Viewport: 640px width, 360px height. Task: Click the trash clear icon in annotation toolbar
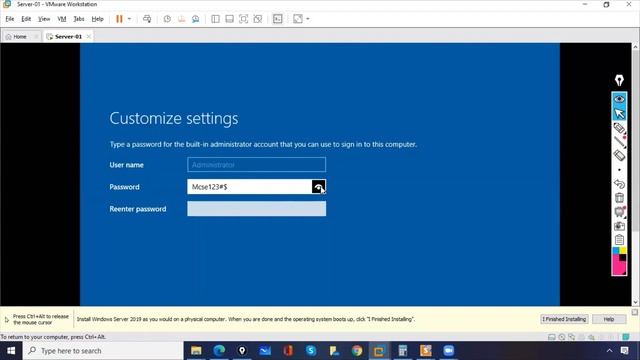coord(619,198)
